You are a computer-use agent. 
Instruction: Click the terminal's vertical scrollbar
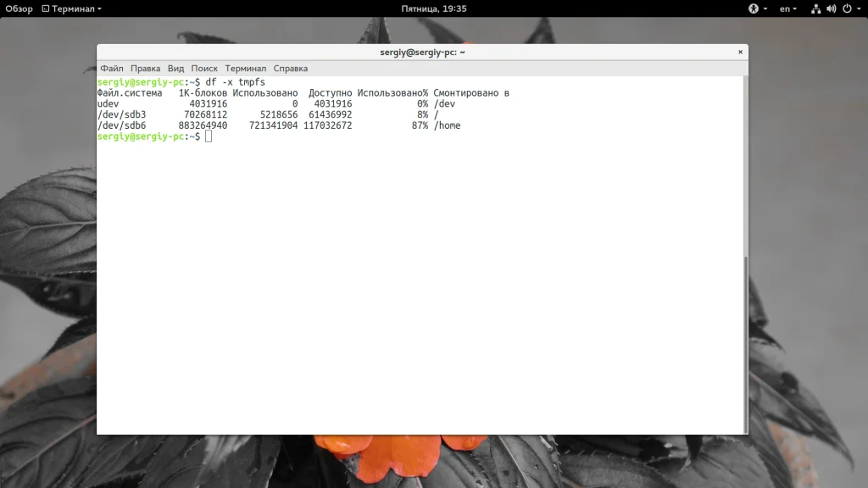[746, 343]
